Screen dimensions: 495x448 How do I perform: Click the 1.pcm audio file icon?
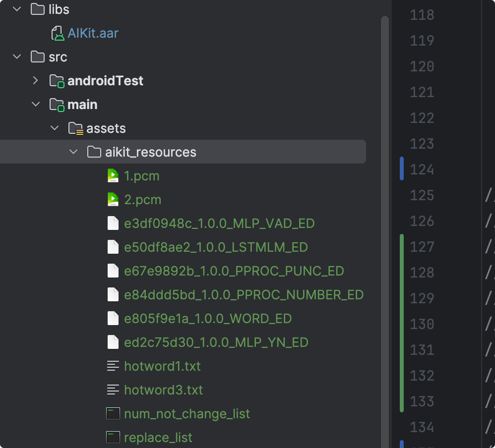tap(113, 175)
